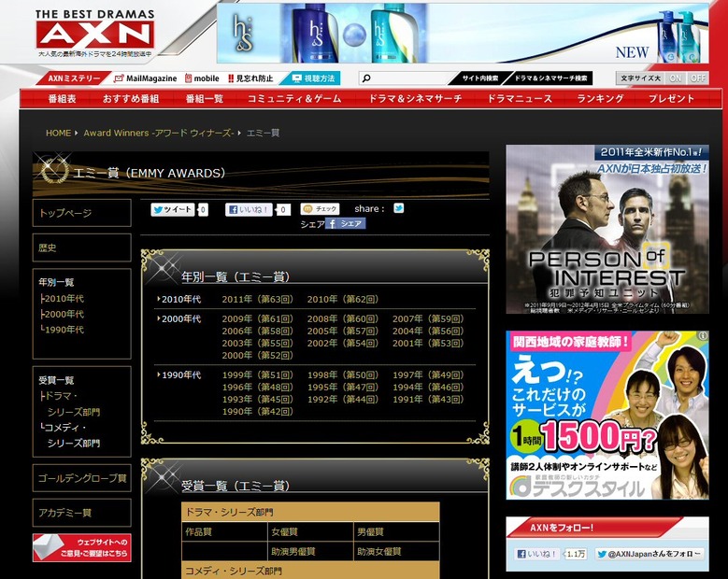Click the search magnifier icon
Image resolution: width=728 pixels, height=579 pixels.
tap(366, 78)
